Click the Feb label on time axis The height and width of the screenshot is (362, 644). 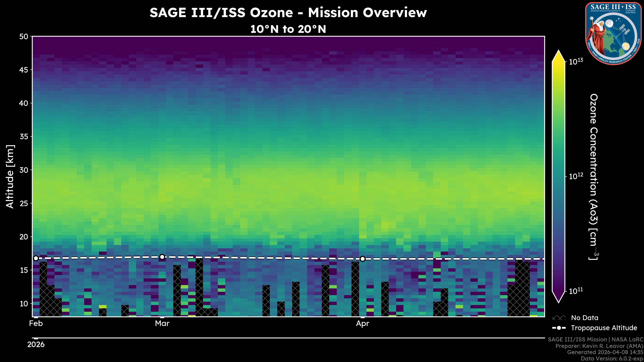(36, 323)
